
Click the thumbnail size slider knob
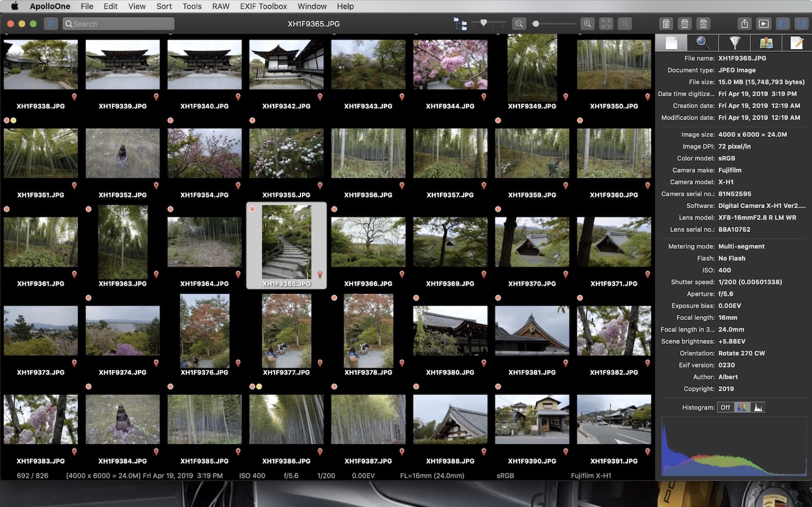coord(536,24)
